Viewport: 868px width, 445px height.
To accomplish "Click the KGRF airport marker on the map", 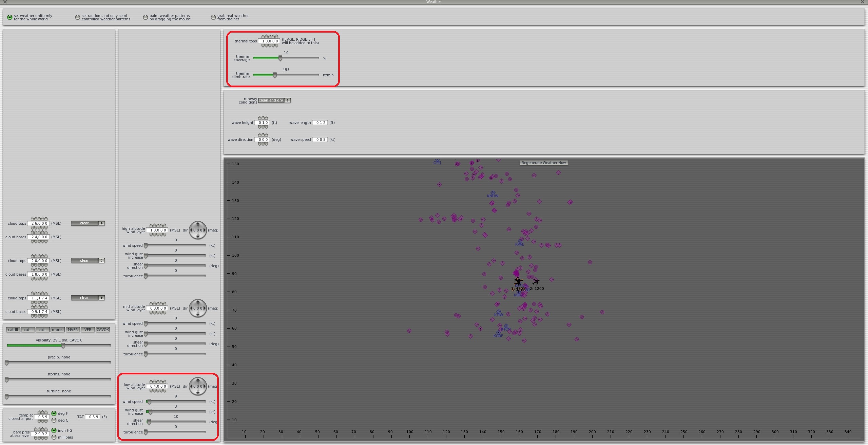I will tap(498, 333).
